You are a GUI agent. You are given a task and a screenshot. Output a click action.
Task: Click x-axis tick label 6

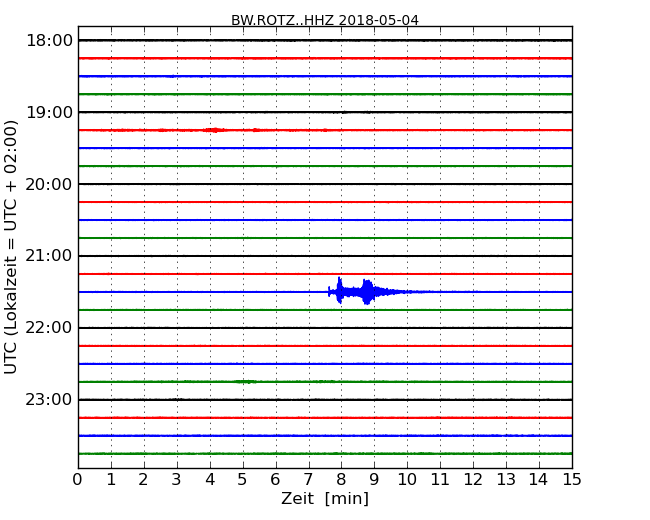tap(276, 480)
